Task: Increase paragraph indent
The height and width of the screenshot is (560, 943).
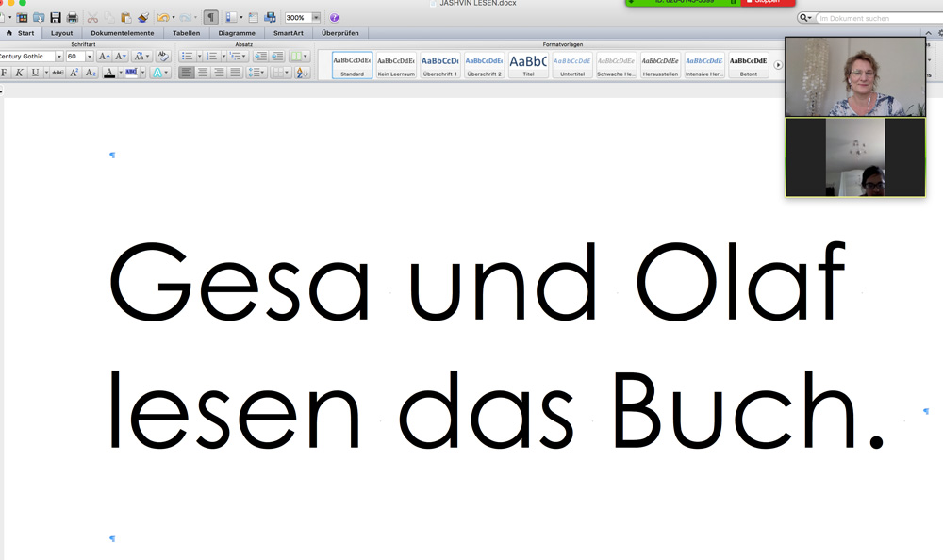Action: click(x=277, y=56)
